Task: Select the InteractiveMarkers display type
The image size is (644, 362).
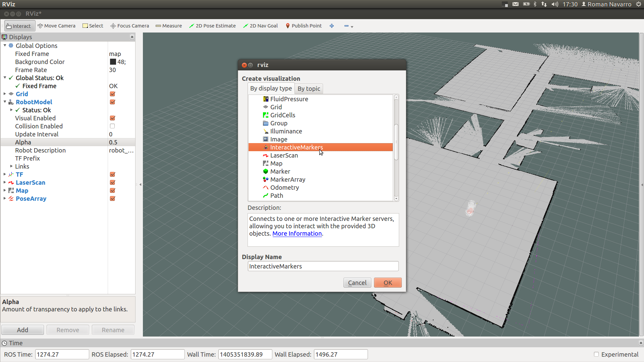Action: click(297, 147)
